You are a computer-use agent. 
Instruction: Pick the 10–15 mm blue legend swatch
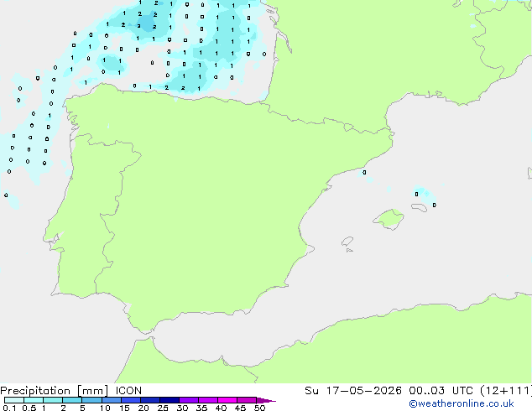[112, 400]
